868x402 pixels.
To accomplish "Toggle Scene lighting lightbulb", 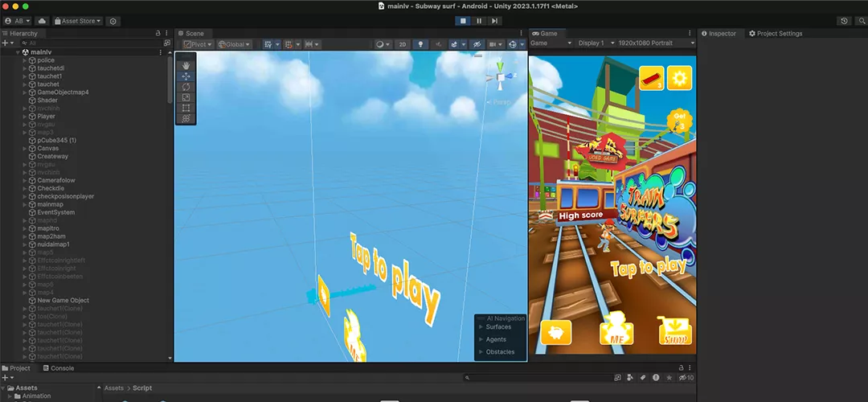I will [x=420, y=44].
